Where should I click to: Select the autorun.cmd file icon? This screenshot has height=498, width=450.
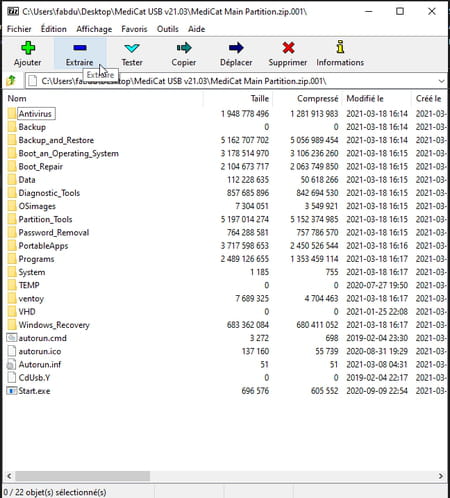(12, 338)
